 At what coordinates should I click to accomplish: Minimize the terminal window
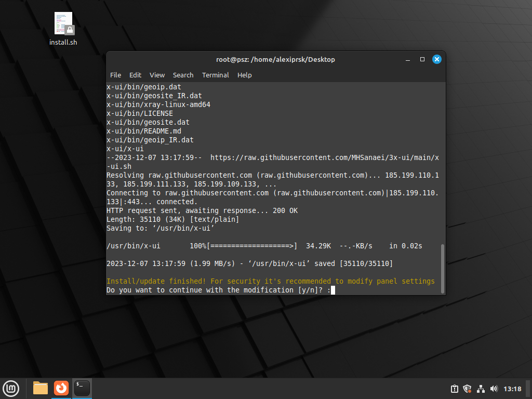[408, 59]
